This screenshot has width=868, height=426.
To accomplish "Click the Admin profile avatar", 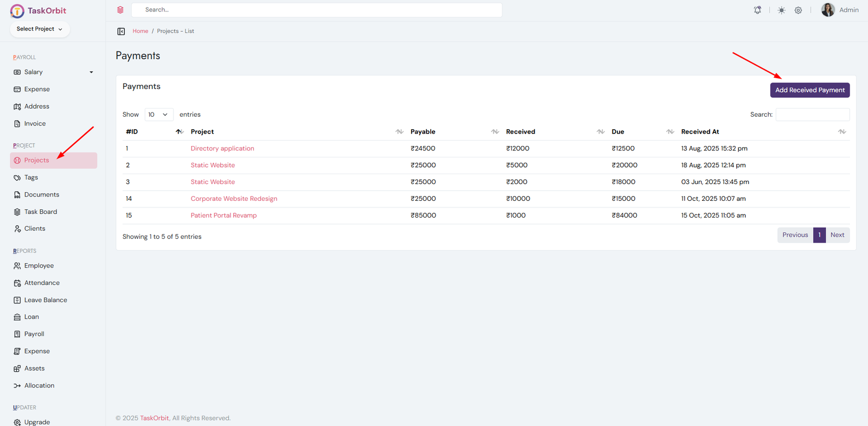I will click(x=828, y=10).
